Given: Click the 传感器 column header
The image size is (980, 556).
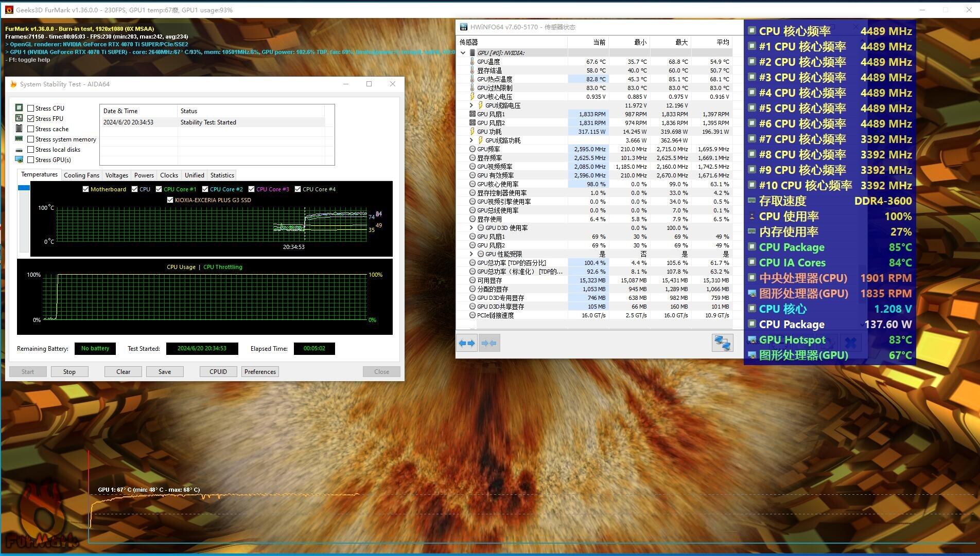Looking at the screenshot, I should click(512, 42).
